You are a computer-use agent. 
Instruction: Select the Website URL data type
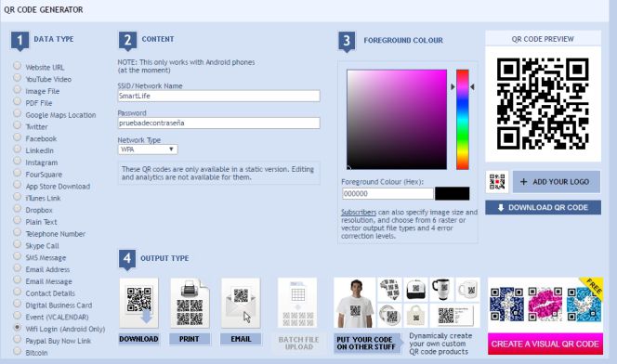18,66
